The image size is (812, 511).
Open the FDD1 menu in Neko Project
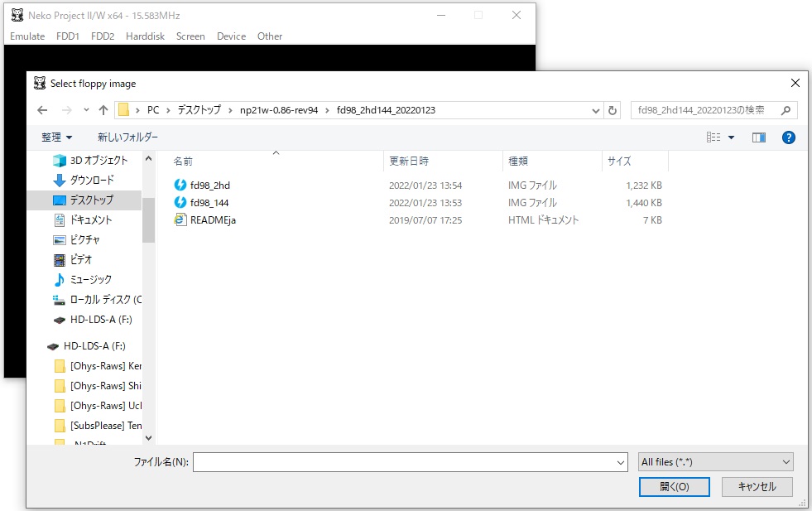(x=67, y=36)
